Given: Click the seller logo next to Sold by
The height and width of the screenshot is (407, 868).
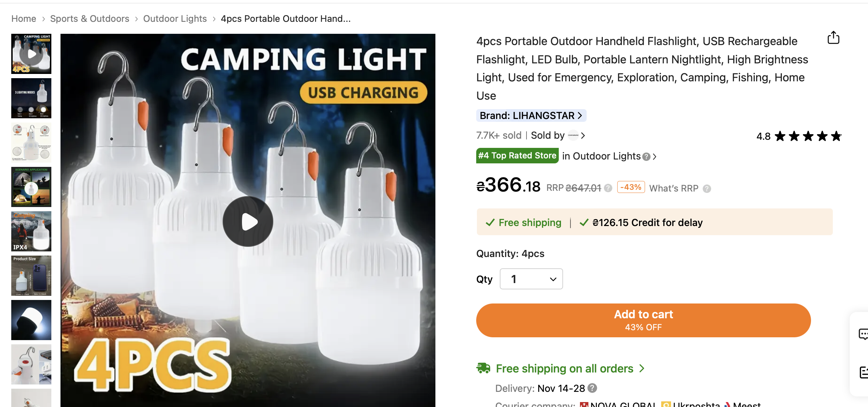Looking at the screenshot, I should point(573,136).
